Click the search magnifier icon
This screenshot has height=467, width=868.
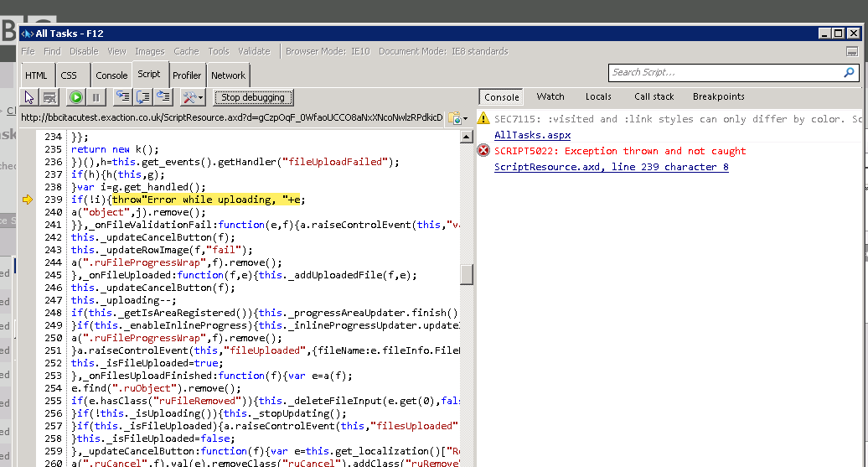coord(849,73)
